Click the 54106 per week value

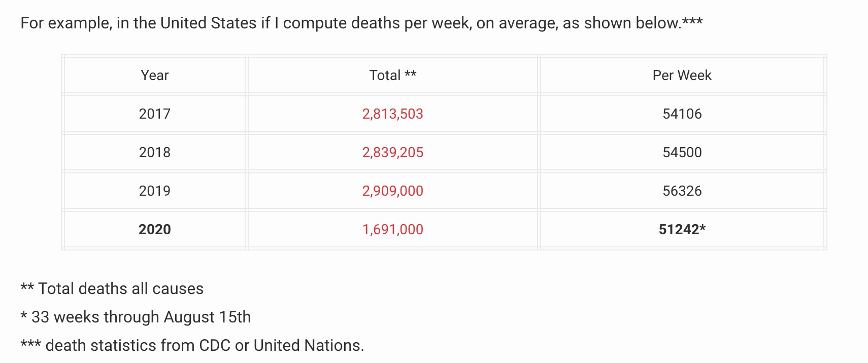click(x=682, y=114)
